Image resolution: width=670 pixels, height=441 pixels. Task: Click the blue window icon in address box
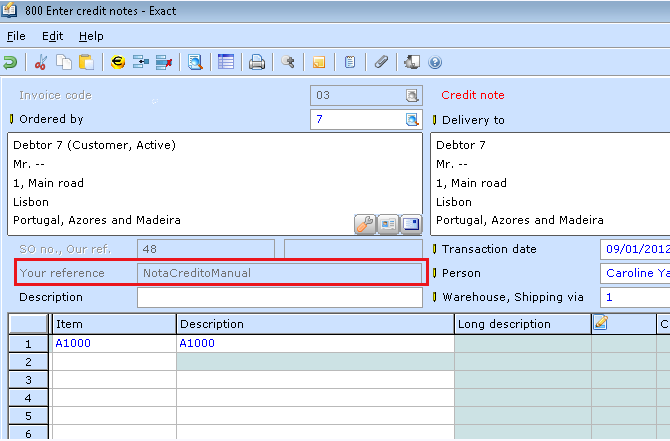click(411, 224)
